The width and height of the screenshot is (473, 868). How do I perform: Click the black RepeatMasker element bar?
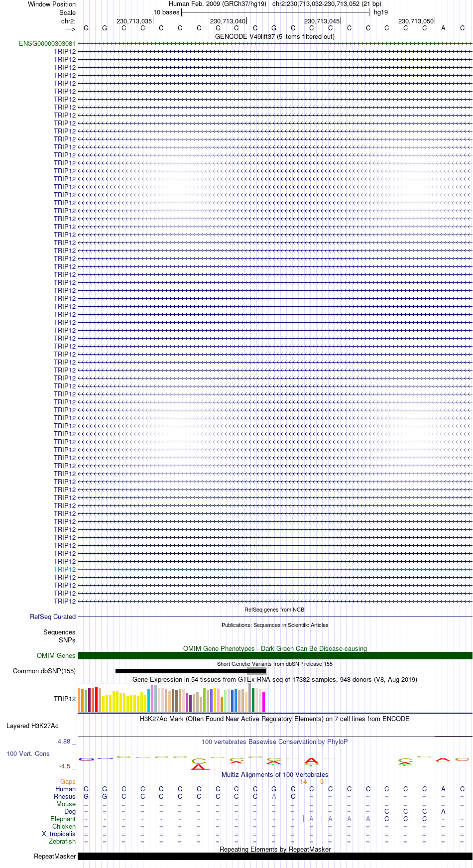point(275,857)
